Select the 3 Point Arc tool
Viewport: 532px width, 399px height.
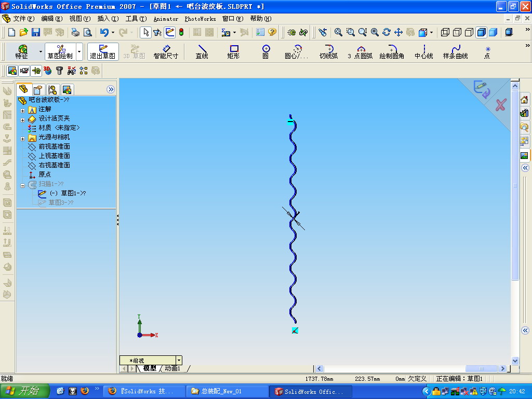pyautogui.click(x=361, y=52)
